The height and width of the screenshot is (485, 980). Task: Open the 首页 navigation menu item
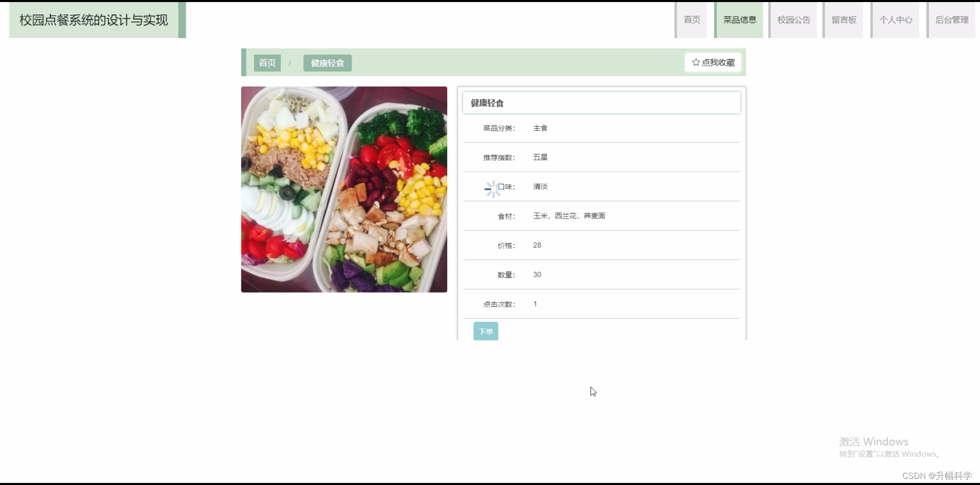(x=691, y=20)
